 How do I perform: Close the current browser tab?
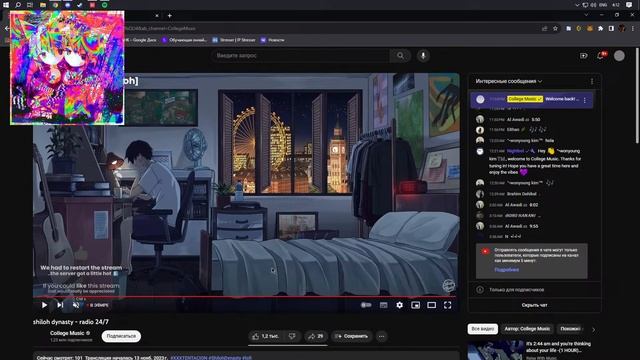157,16
